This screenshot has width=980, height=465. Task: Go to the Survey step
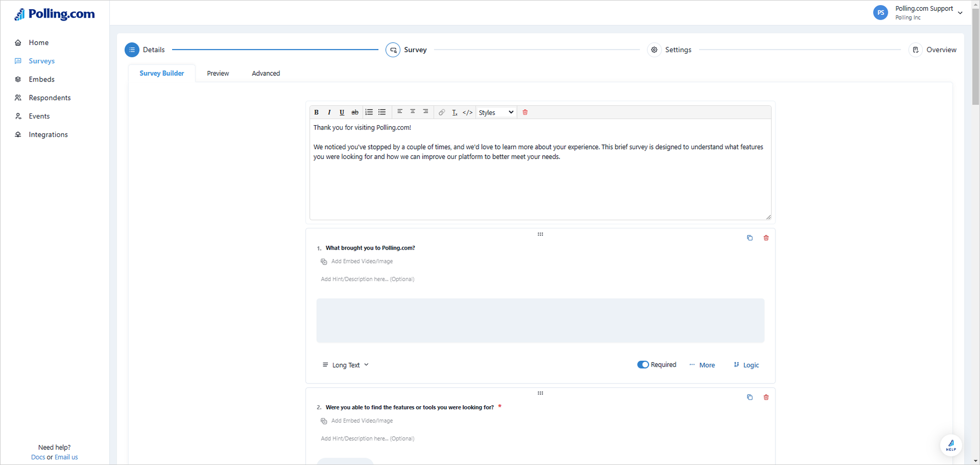pos(407,49)
